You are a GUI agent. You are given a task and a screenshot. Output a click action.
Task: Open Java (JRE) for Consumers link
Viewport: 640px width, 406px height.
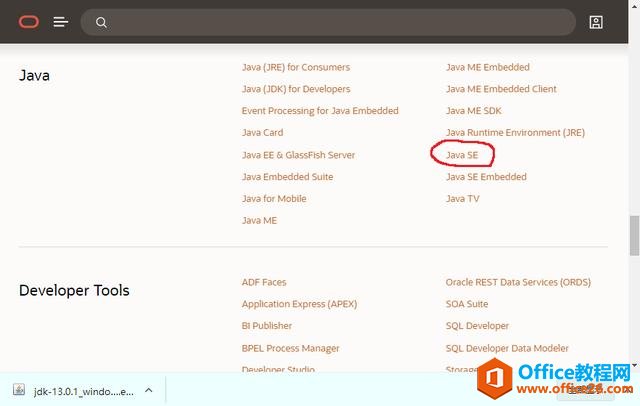pyautogui.click(x=296, y=67)
